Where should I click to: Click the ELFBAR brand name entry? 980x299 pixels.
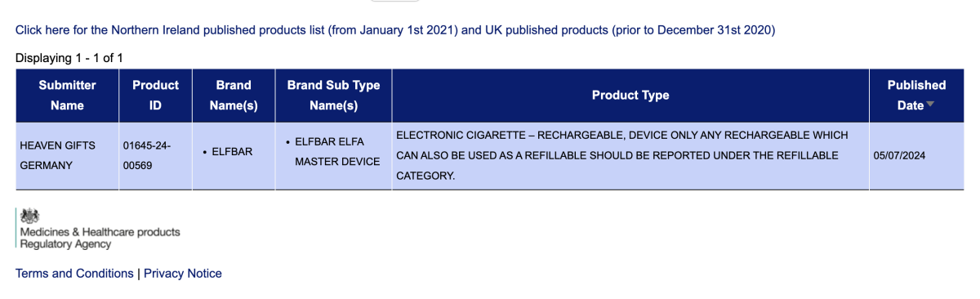pyautogui.click(x=232, y=152)
